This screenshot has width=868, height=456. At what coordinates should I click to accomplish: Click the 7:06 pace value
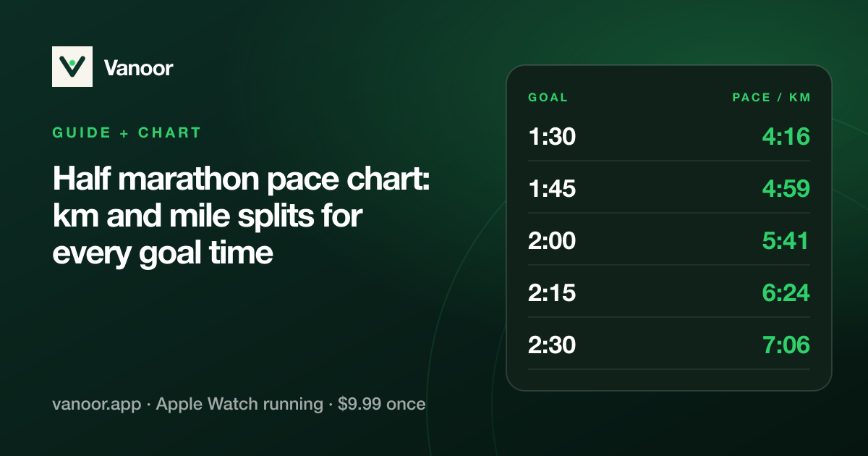[786, 345]
